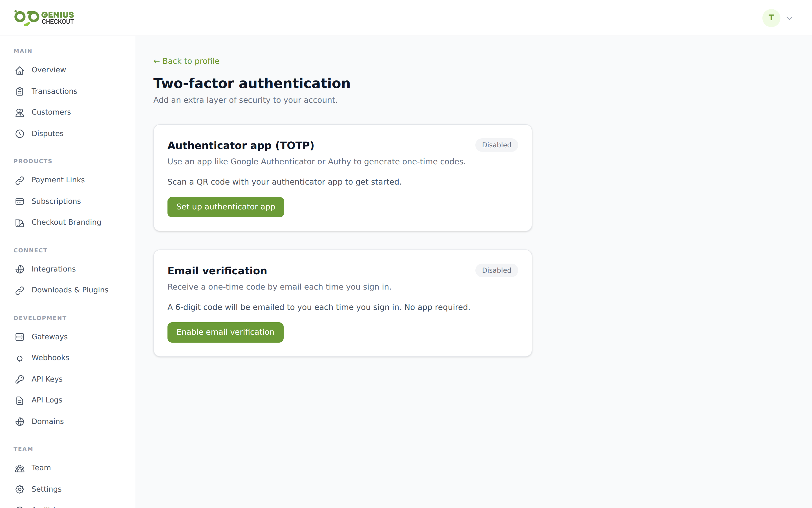Screen dimensions: 812x508
Task: Click the API Keys key icon
Action: tap(20, 379)
